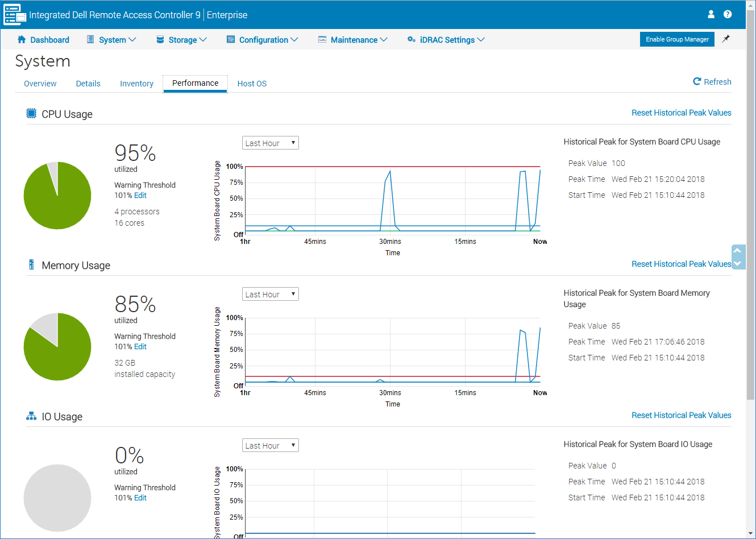Click the 85% memory utilized value

tap(135, 304)
